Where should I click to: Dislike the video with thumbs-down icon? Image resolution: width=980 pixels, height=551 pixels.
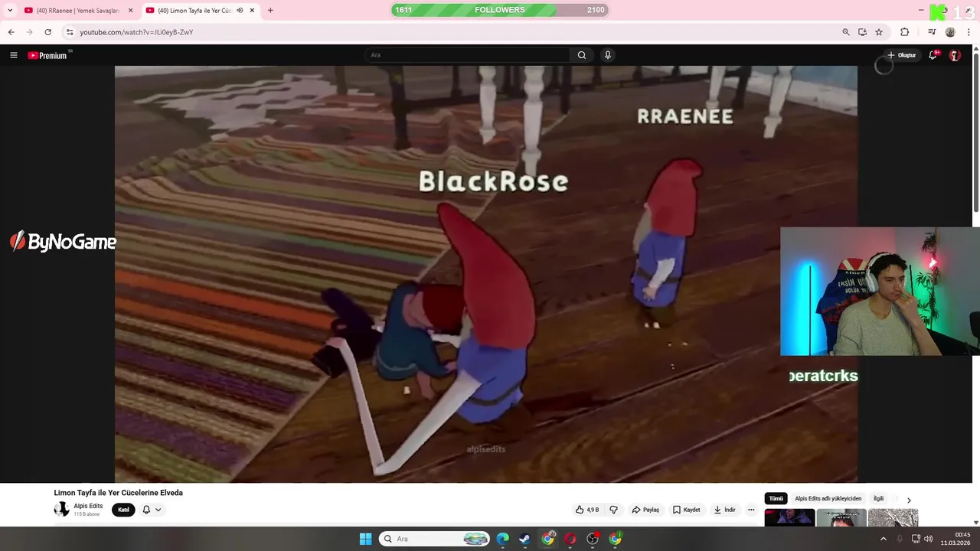(613, 510)
